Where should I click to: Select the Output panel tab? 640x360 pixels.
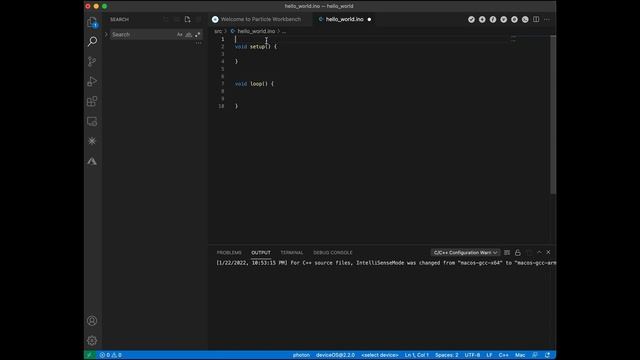tap(261, 253)
